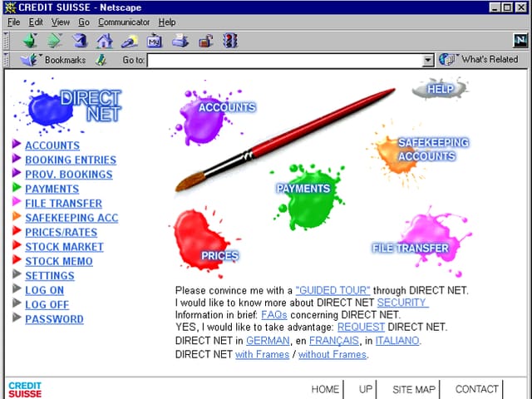532x399 pixels.
Task: Open the Security padlock icon
Action: click(205, 42)
